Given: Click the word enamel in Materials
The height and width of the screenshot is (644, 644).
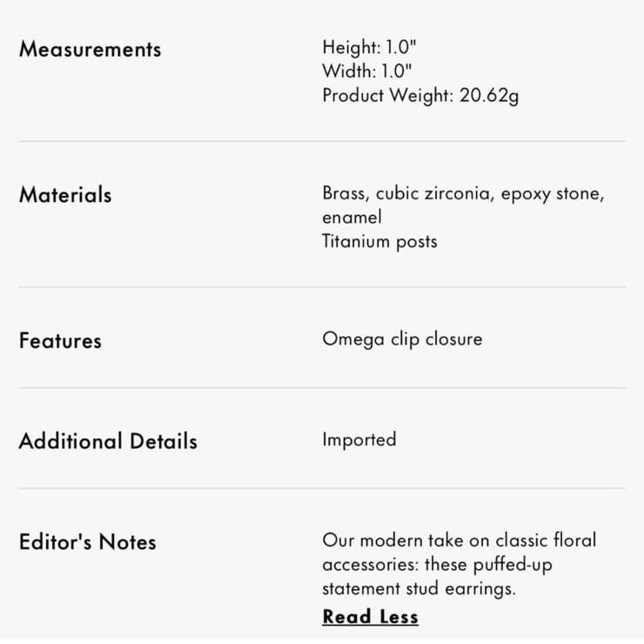Looking at the screenshot, I should coord(352,217).
